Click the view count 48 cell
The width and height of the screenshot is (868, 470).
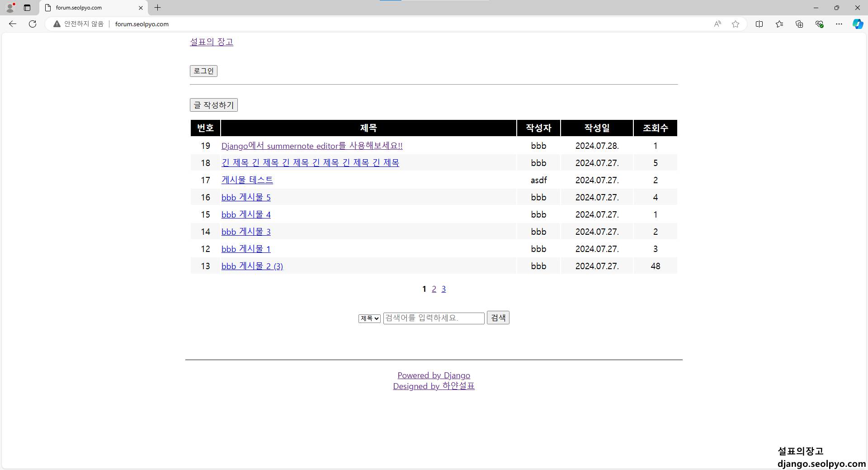tap(656, 266)
